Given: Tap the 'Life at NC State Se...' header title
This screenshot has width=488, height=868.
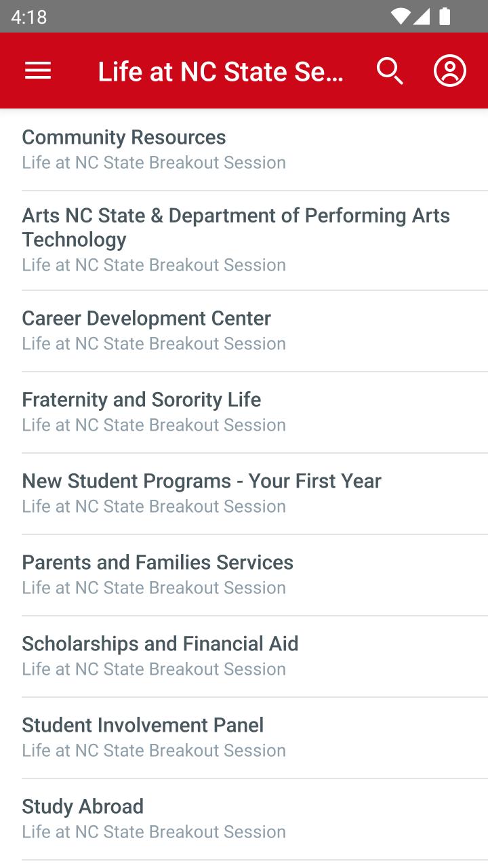Looking at the screenshot, I should 220,71.
